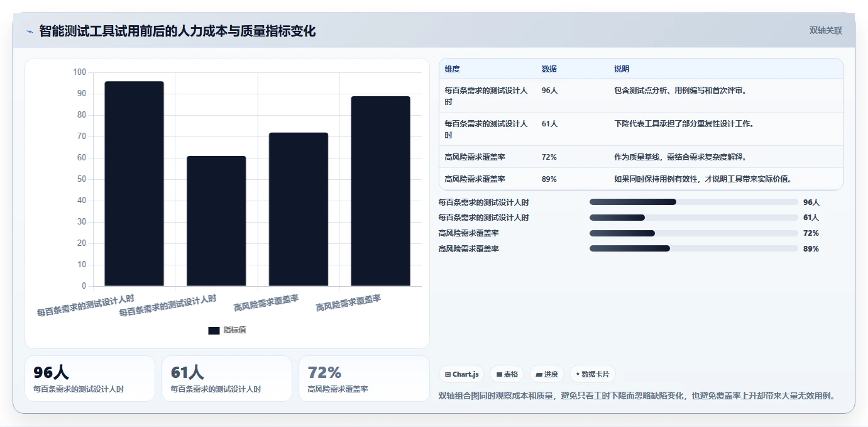This screenshot has width=868, height=427.
Task: Click the progress bar labeled 72%
Action: (x=693, y=233)
